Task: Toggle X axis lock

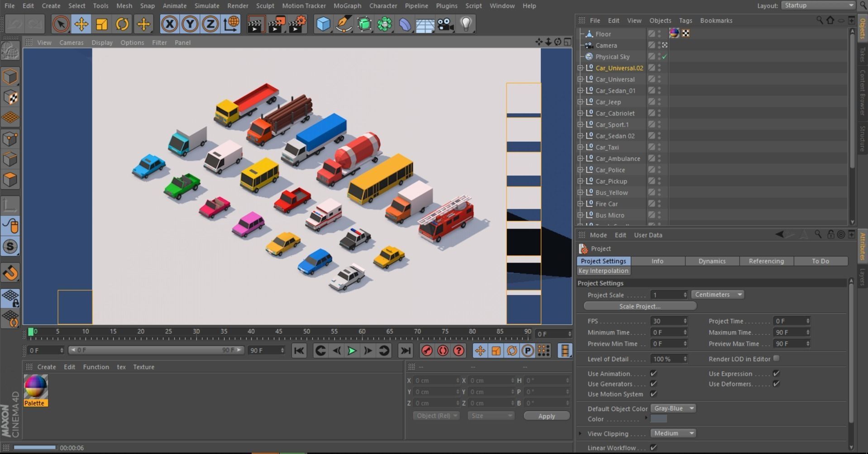Action: tap(169, 24)
